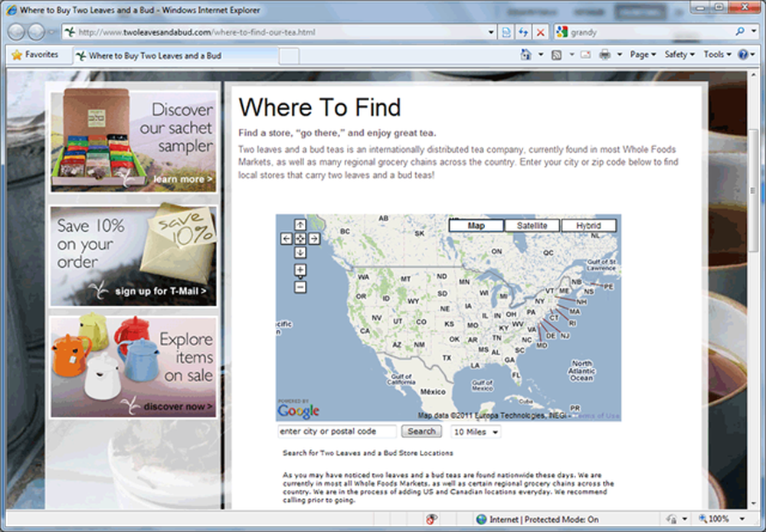
Task: Expand the security status dropdown arrow
Action: 684,519
